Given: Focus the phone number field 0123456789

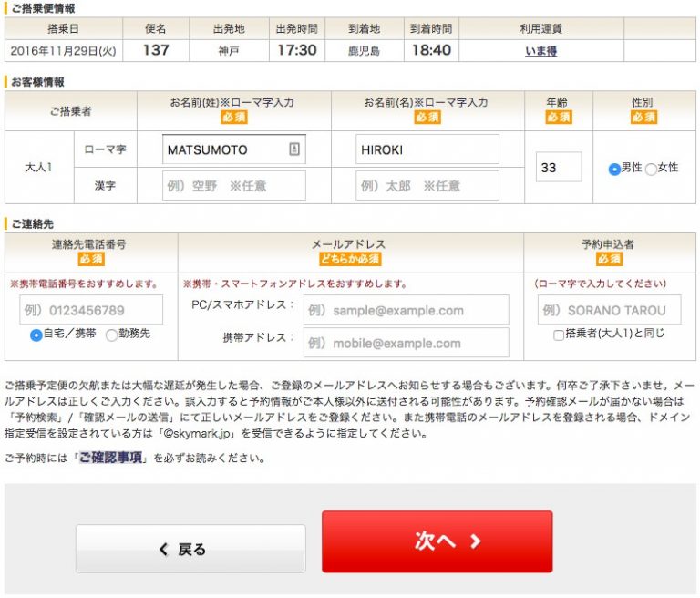Looking at the screenshot, I should (91, 310).
